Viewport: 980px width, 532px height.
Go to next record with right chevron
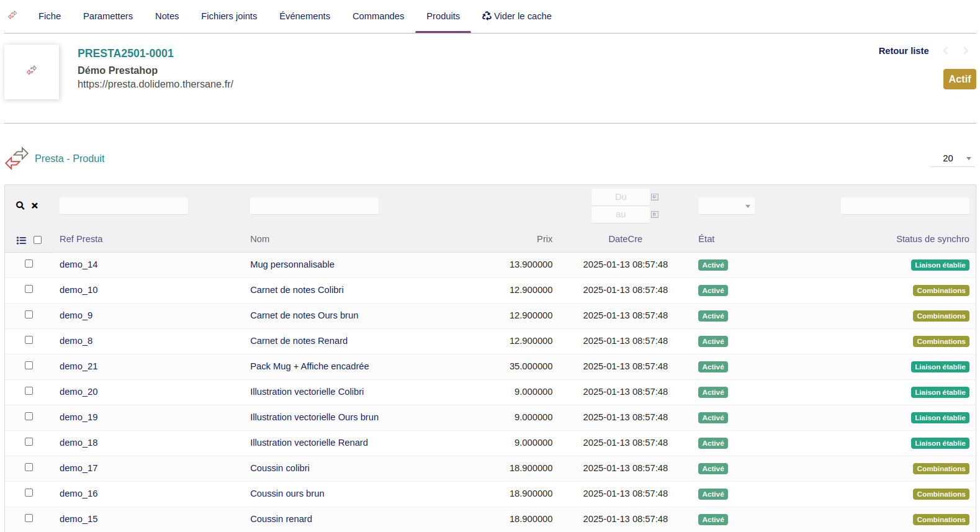(965, 51)
